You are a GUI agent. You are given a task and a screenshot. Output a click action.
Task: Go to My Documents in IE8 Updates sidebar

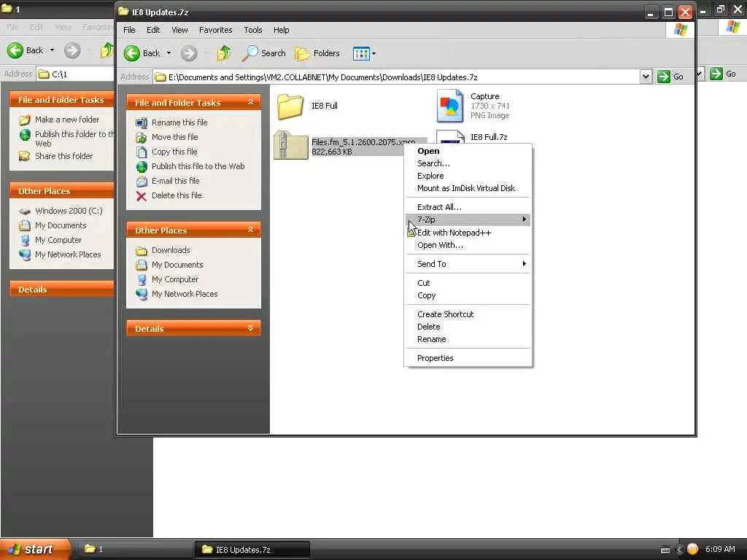coord(177,265)
